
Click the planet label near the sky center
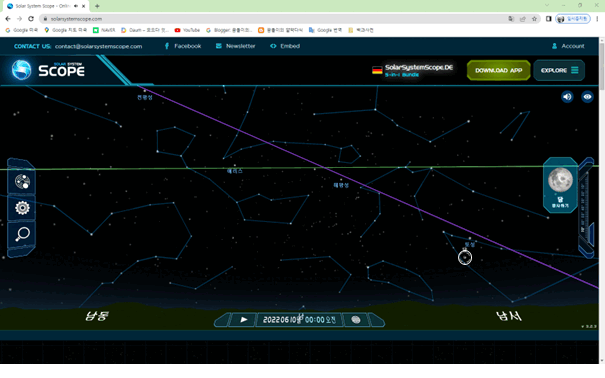point(341,185)
